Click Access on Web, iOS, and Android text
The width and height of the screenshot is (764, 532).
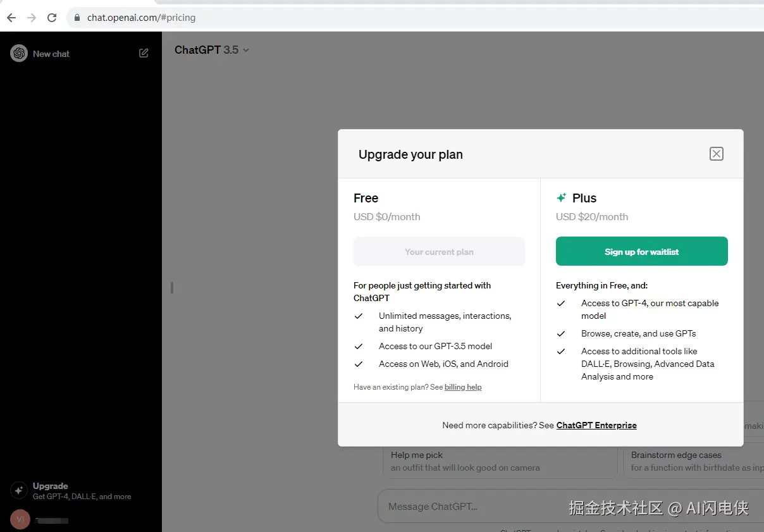(443, 364)
